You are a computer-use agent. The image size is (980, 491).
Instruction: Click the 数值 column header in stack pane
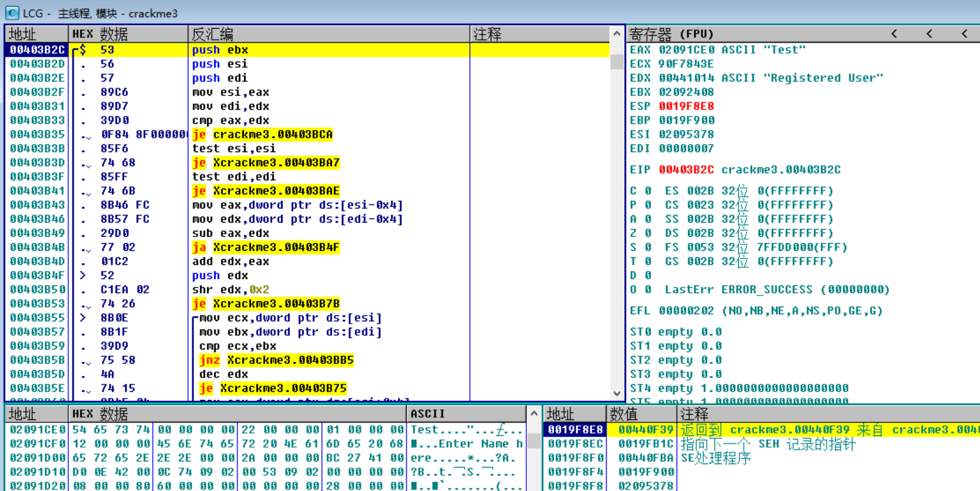coord(641,413)
